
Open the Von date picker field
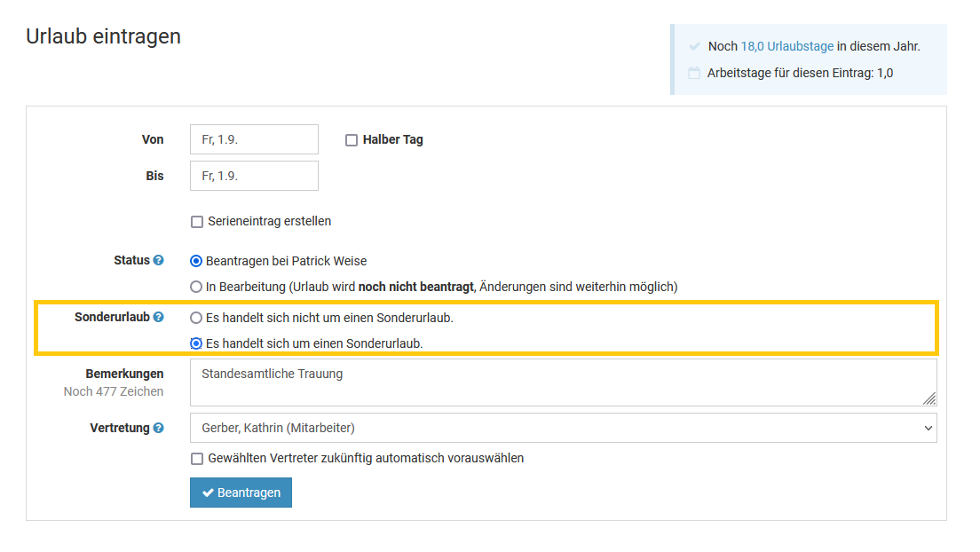coord(254,139)
